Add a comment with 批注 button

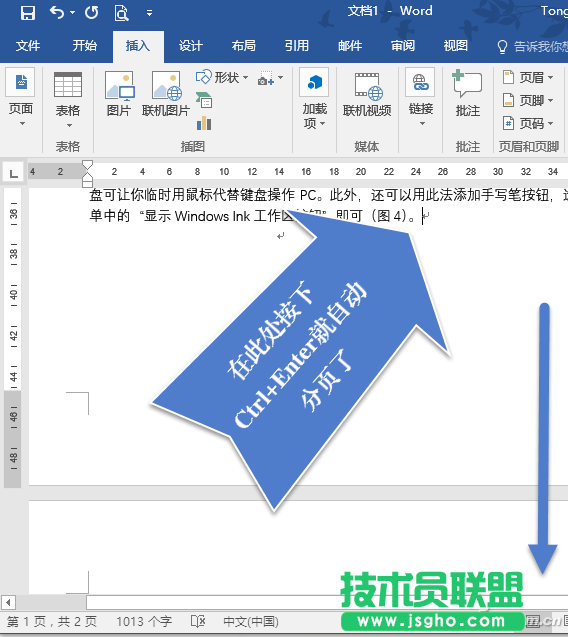coord(468,93)
